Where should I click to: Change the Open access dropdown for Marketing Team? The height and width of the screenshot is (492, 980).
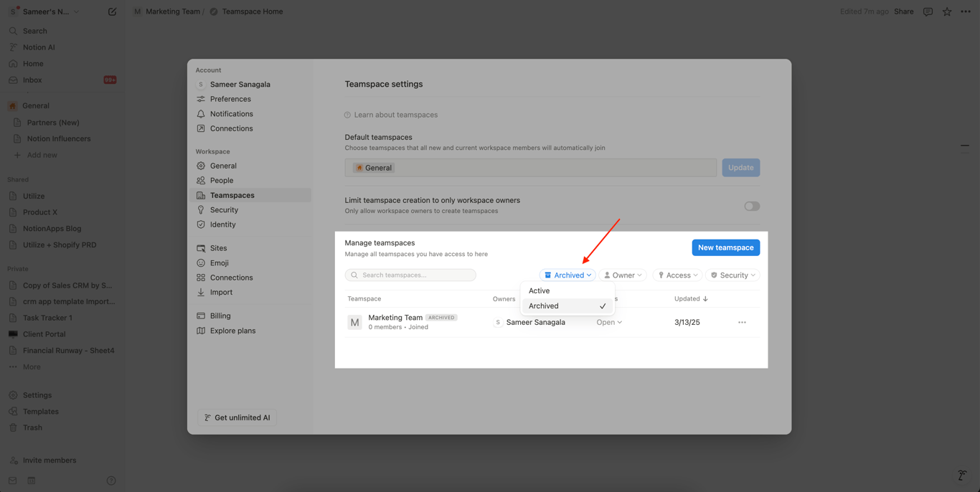click(x=609, y=323)
